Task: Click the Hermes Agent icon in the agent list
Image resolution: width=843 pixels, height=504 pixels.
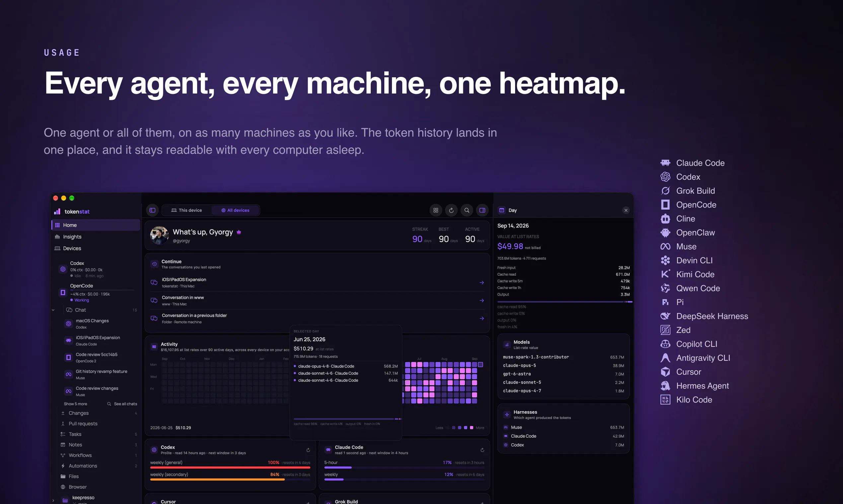Action: [665, 386]
